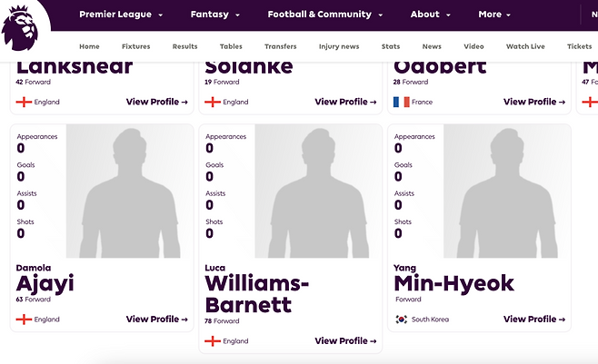This screenshot has height=364, width=598.
Task: Click South Korea flag on Min-Hyeok card
Action: (401, 320)
